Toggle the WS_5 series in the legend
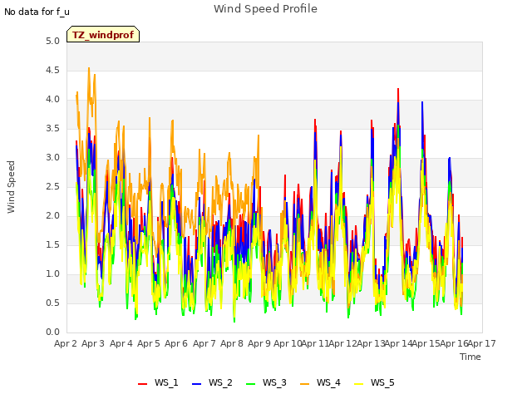 pos(374,382)
